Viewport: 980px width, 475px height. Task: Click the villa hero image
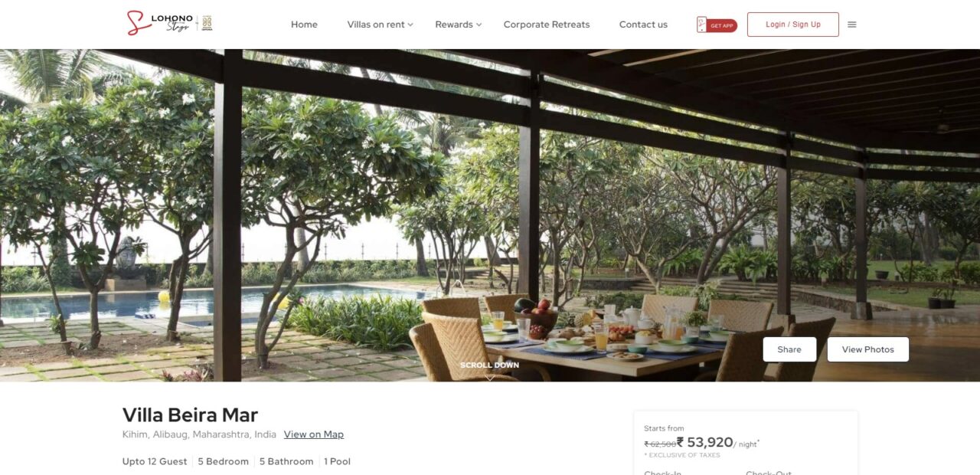coord(490,215)
